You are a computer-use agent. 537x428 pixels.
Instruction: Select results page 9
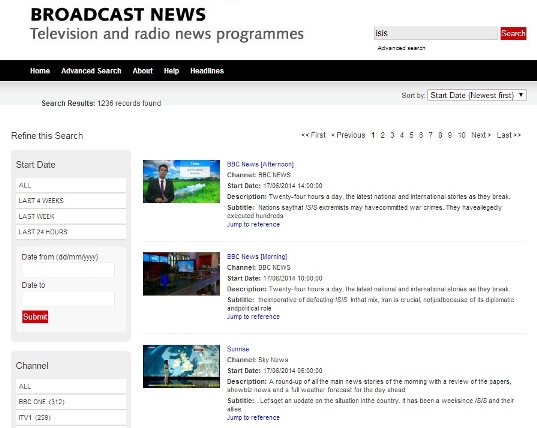[450, 135]
